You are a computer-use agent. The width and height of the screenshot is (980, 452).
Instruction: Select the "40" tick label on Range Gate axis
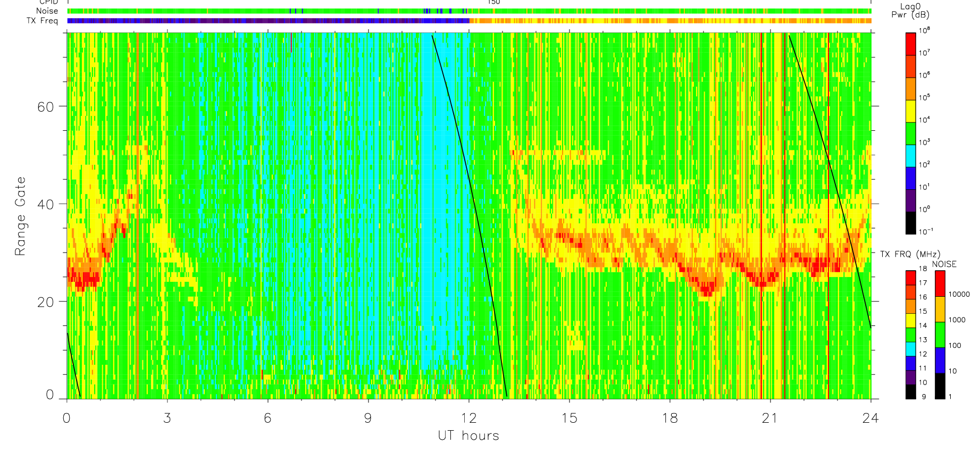pos(46,204)
